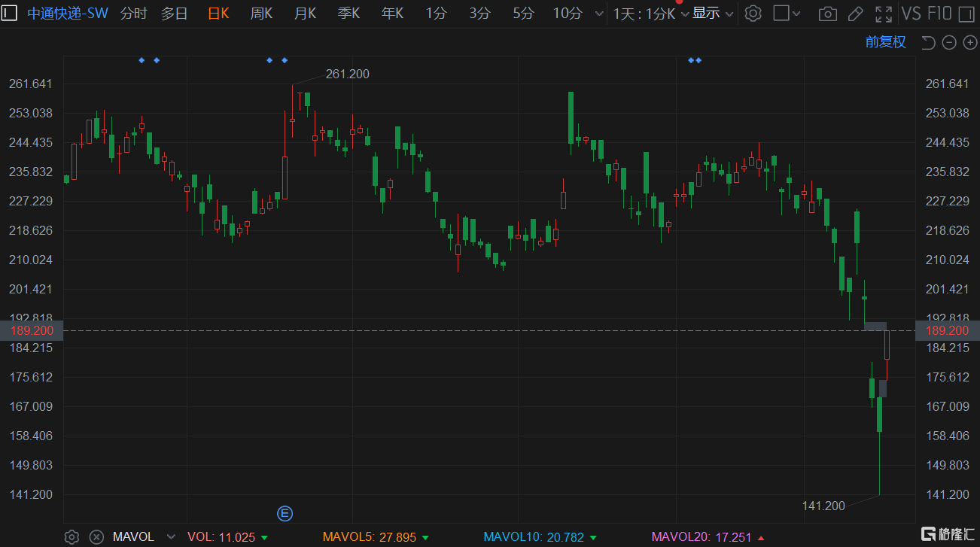
Task: Expand the 显示 display dropdown
Action: [x=712, y=14]
